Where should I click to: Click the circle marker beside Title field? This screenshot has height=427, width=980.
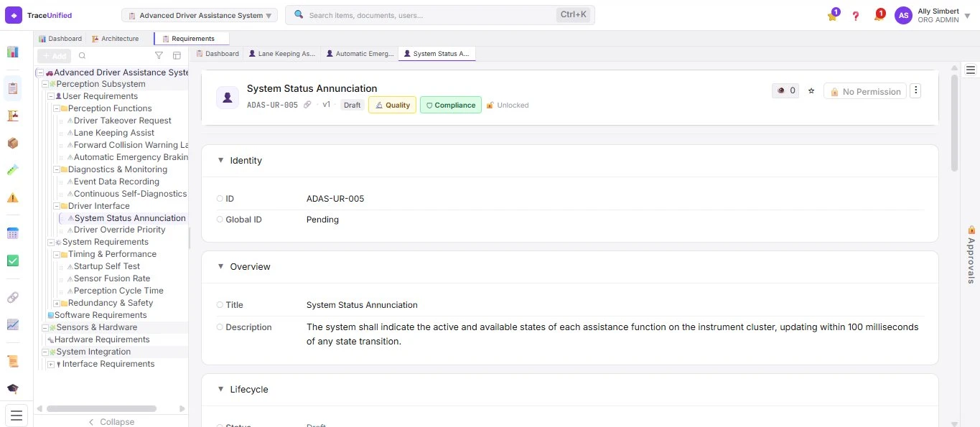(x=220, y=305)
